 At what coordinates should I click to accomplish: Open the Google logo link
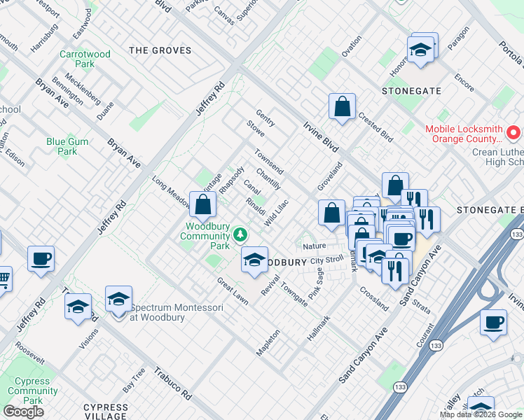click(23, 412)
